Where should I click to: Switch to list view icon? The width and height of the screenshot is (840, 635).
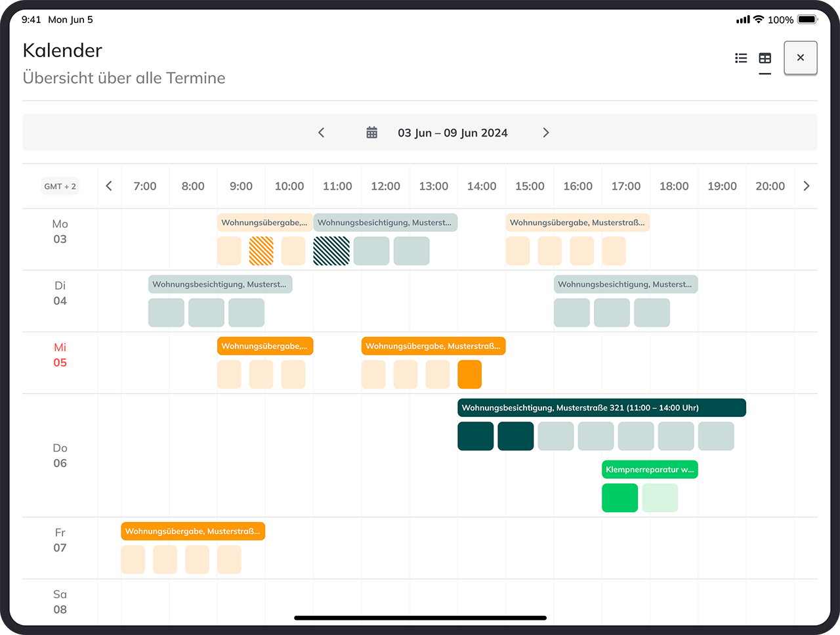[x=741, y=58]
